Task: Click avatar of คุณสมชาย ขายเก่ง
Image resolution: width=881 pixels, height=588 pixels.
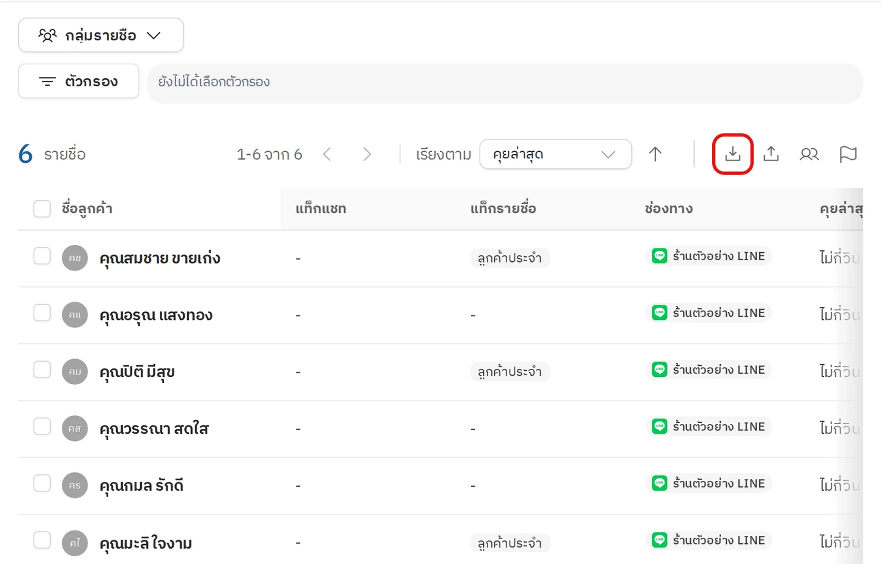Action: pos(75,258)
